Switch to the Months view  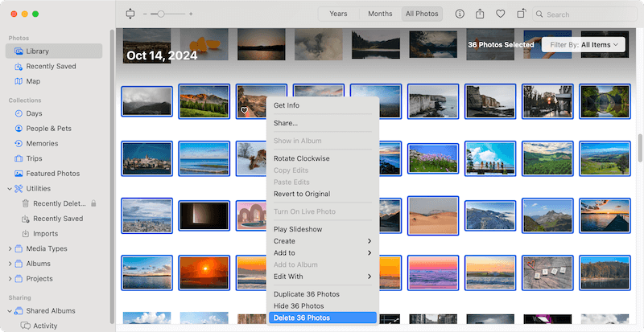[380, 14]
